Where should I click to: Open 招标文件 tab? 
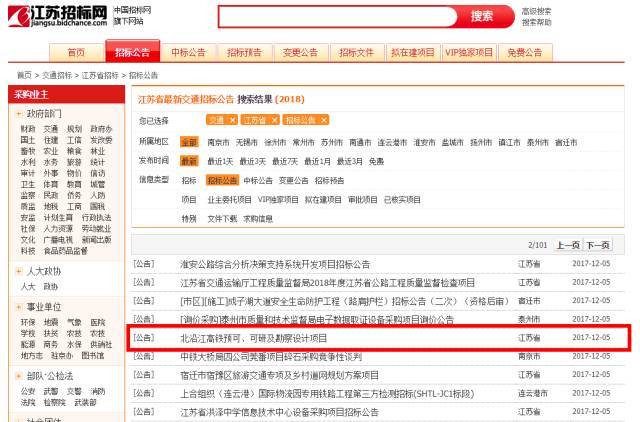pos(356,53)
